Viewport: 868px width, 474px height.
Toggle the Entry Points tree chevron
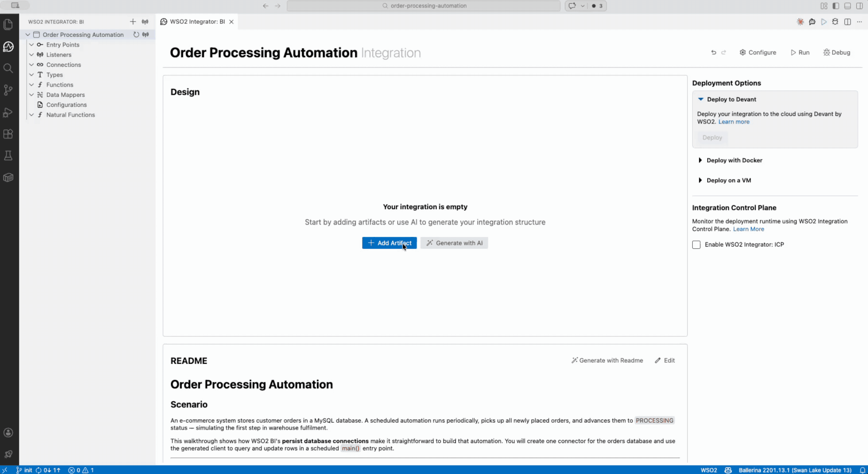32,45
